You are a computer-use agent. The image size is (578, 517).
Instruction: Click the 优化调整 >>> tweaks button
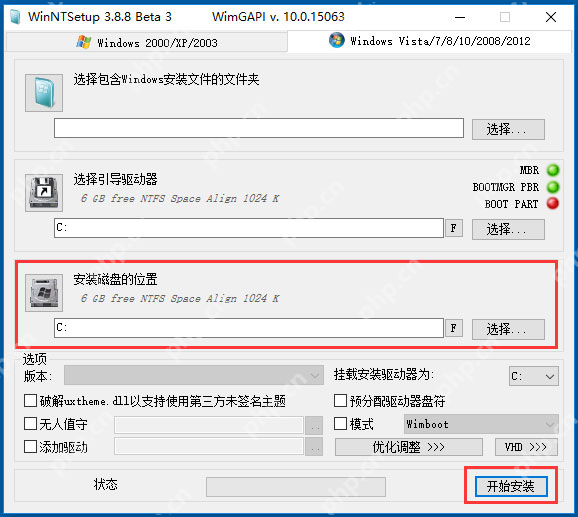408,447
